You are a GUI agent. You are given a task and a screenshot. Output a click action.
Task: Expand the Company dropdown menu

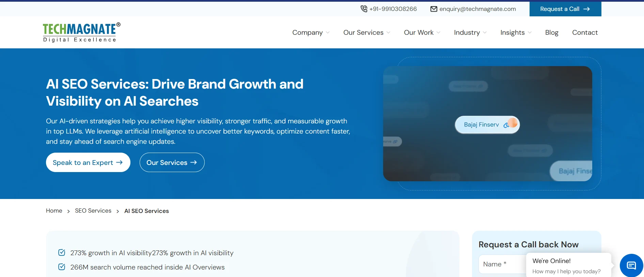pyautogui.click(x=311, y=32)
